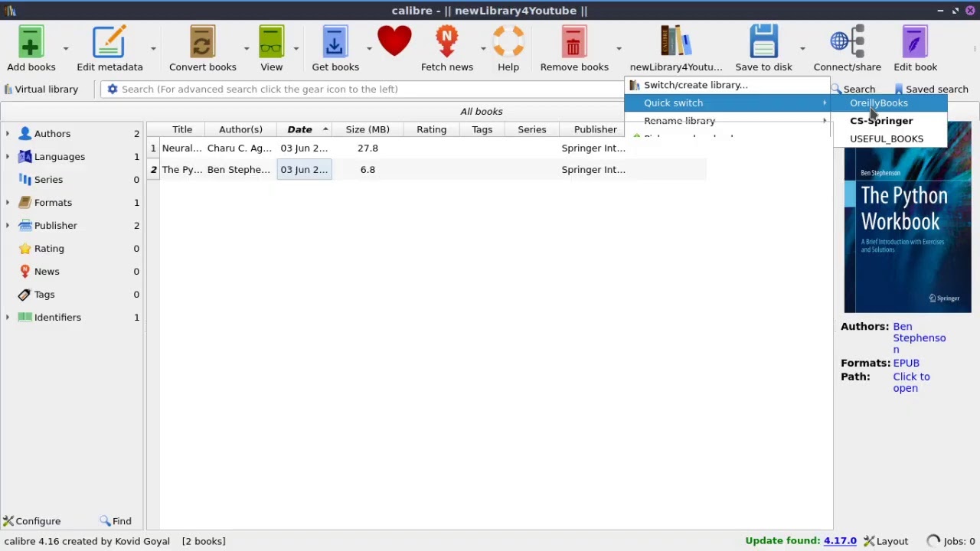Open Edit metadata dropdown arrow
The width and height of the screenshot is (980, 551).
click(x=153, y=48)
